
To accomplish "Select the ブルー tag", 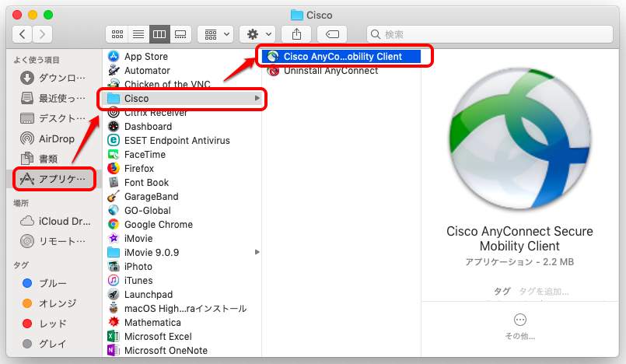I will [54, 283].
